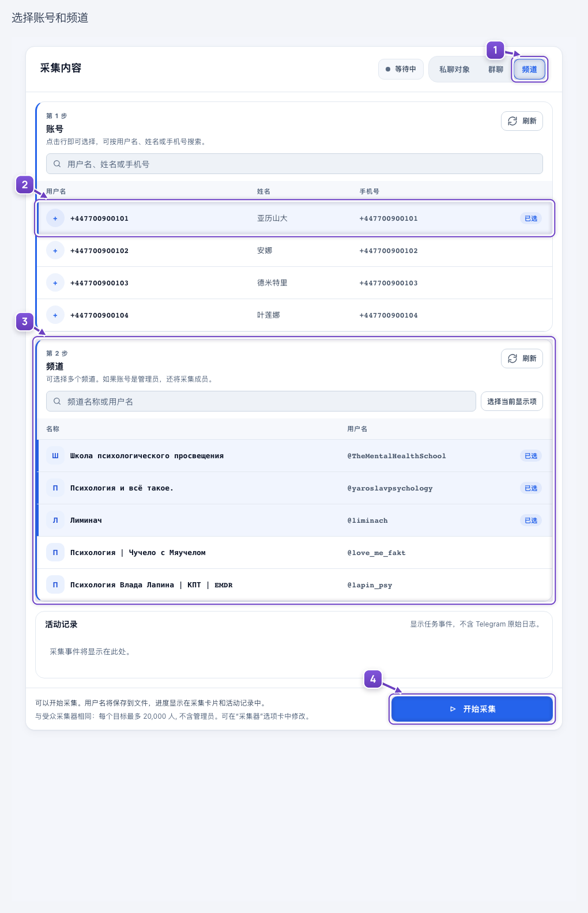The height and width of the screenshot is (913, 588).
Task: Toggle 已选 badge for @liminach
Action: click(x=531, y=520)
